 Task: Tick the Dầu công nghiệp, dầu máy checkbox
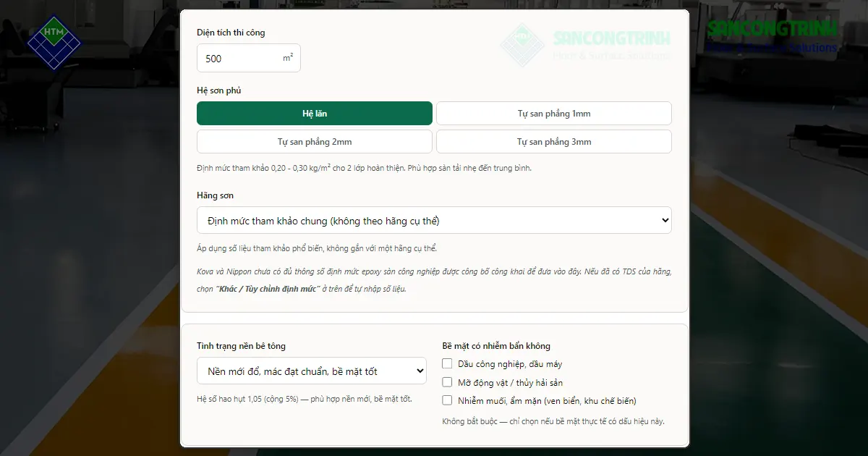click(x=447, y=364)
